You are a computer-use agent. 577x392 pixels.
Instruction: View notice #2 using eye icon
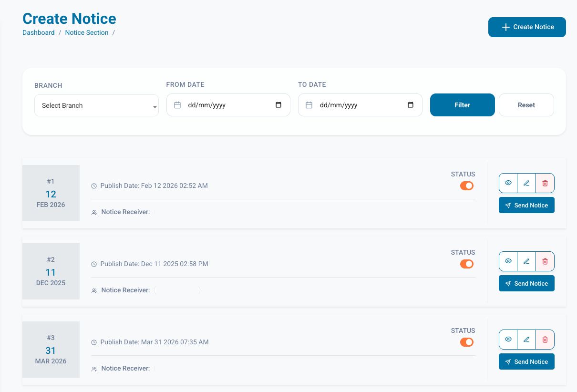(508, 261)
